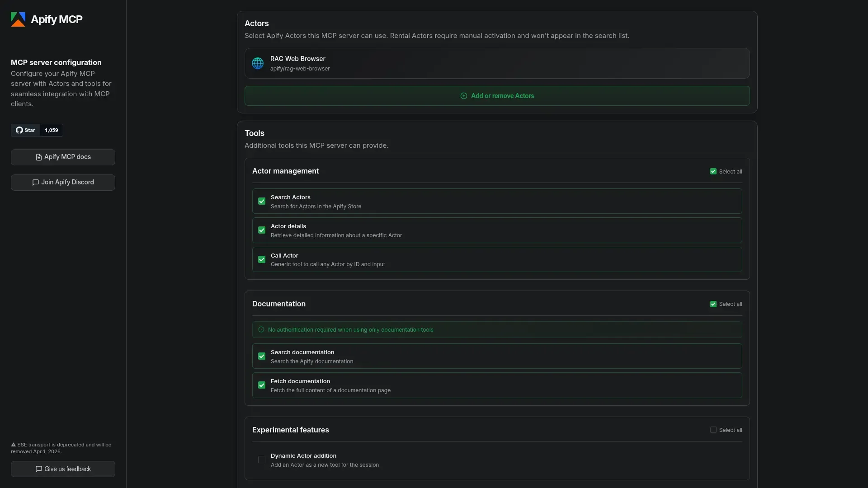Viewport: 868px width, 488px height.
Task: Click the Apify logo icon
Action: click(18, 19)
